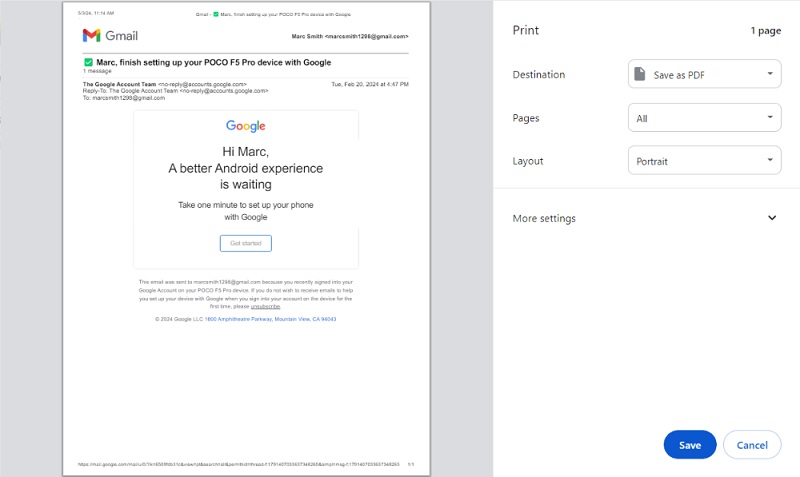This screenshot has height=477, width=800.
Task: Click the unsubscribe link in the email footer
Action: click(x=265, y=307)
